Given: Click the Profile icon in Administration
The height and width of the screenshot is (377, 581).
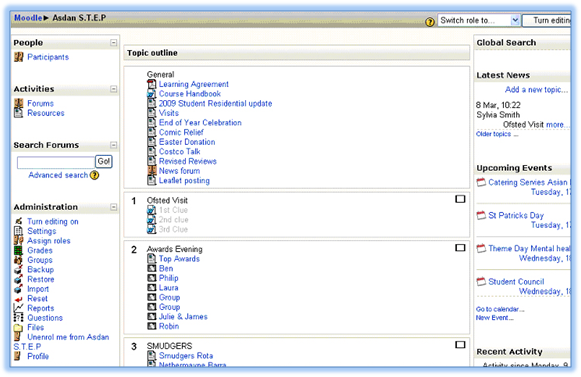Looking at the screenshot, I should click(17, 356).
